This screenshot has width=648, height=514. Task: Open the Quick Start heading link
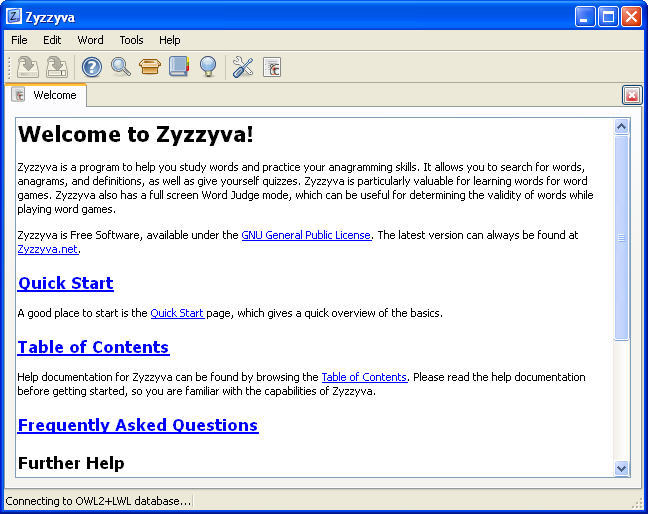click(x=66, y=283)
